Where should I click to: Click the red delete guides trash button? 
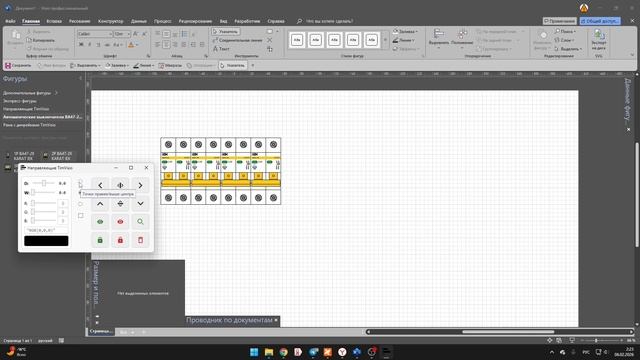(140, 240)
